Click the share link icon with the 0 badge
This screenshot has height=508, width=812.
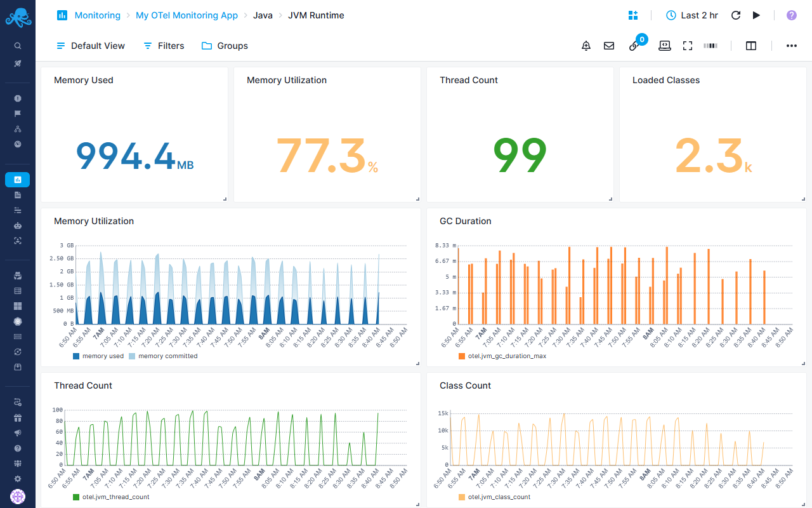pyautogui.click(x=634, y=46)
